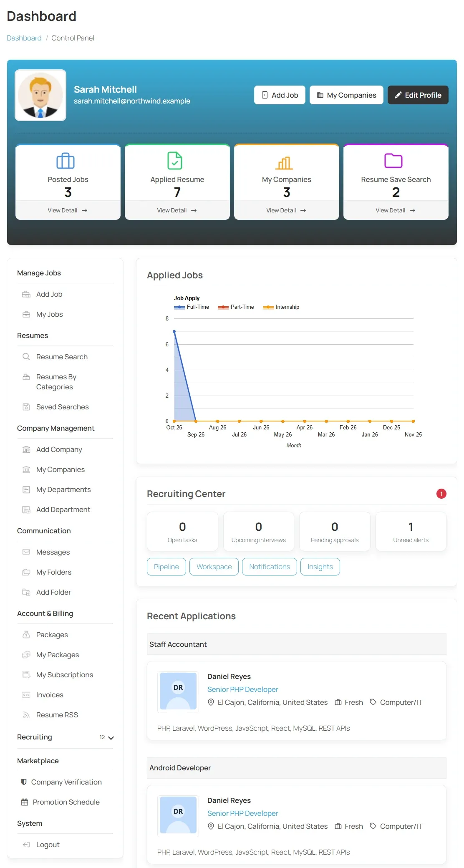
Task: Click the Add Folder icon
Action: (26, 592)
